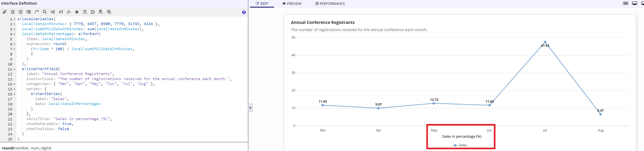This screenshot has height=151, width=644.
Task: Click the 'Apr' category axis label
Action: (379, 130)
